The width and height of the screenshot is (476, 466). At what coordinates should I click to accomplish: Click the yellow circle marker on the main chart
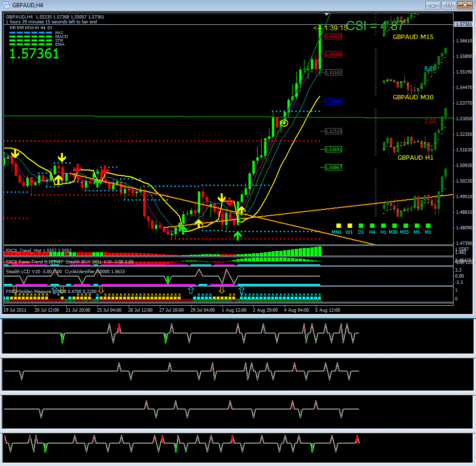285,123
